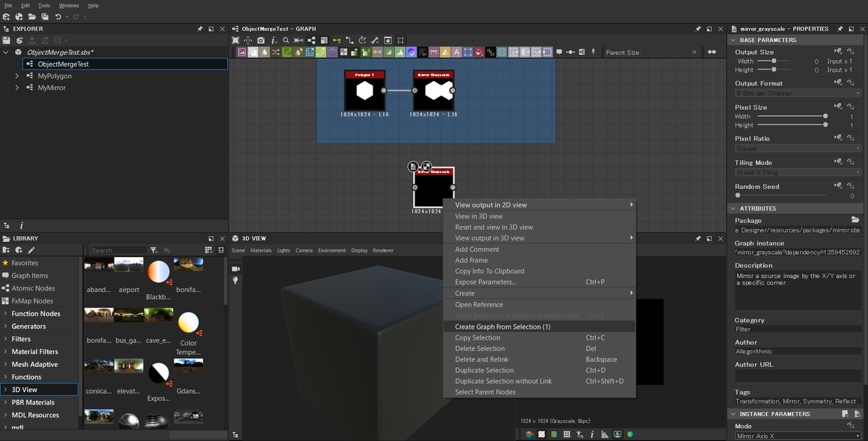The image size is (868, 441).
Task: Open the Output Format dropdown
Action: (x=799, y=93)
